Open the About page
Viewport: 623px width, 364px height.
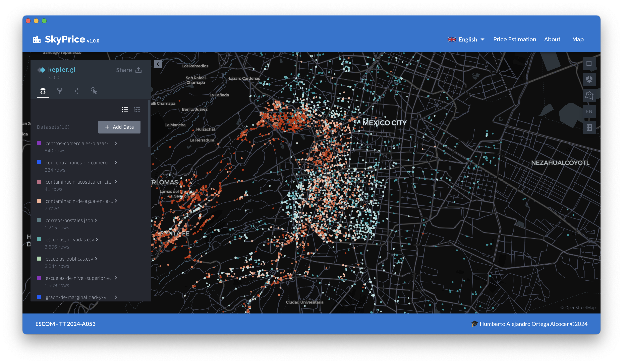(552, 39)
